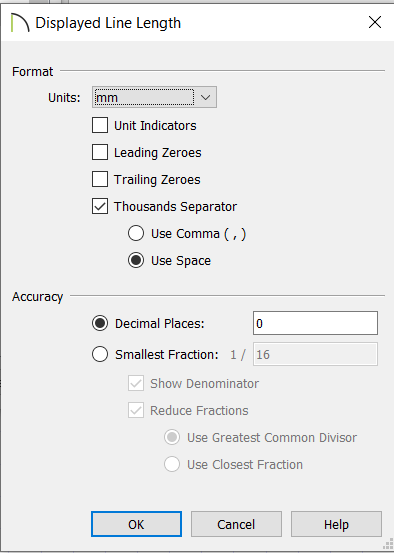This screenshot has width=394, height=553.
Task: Choose the Use Space radio option
Action: coord(136,260)
